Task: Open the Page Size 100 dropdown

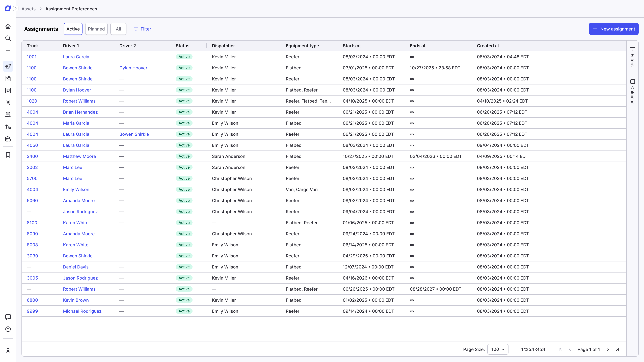Action: click(498, 349)
